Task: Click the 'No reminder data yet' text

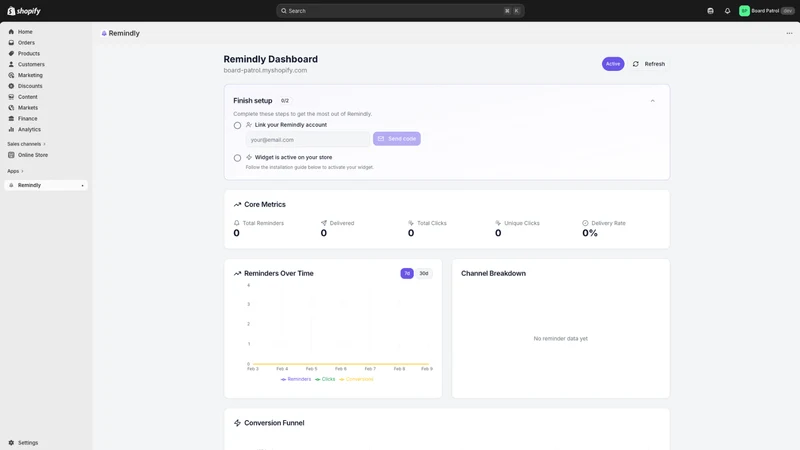Action: pos(560,339)
